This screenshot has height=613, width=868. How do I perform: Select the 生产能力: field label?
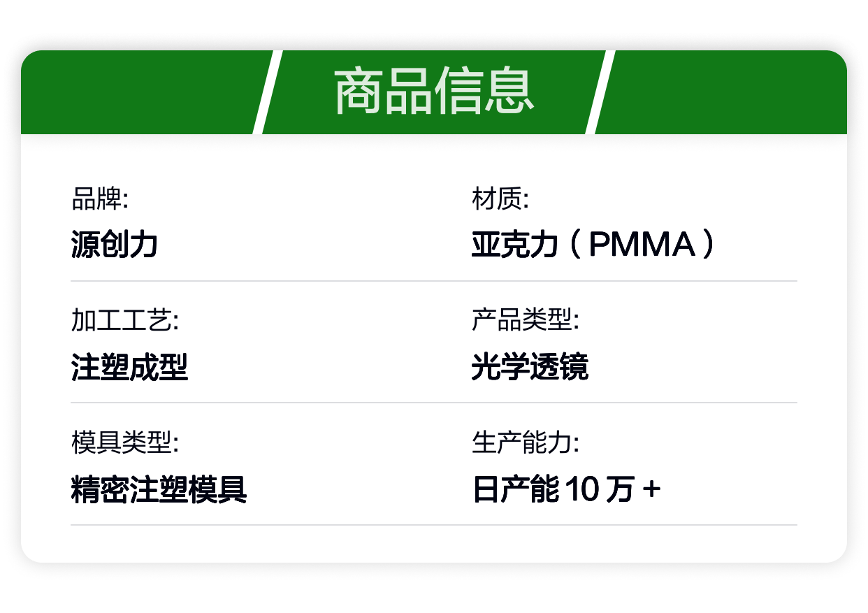526,442
